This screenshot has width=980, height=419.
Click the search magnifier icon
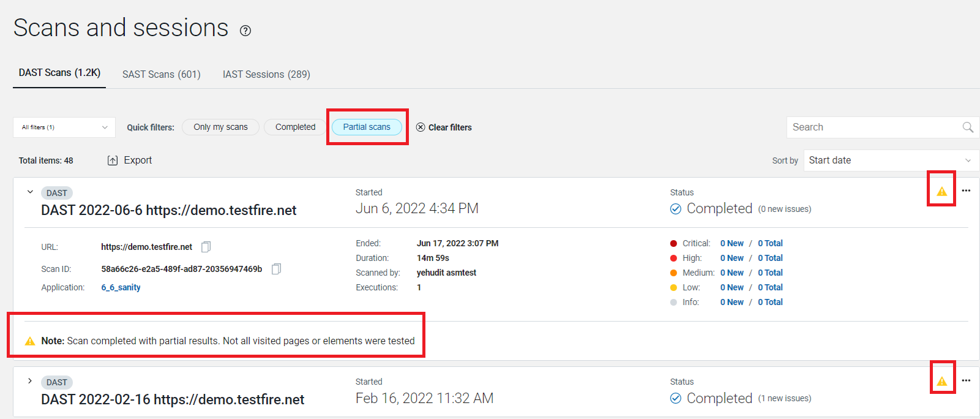pos(968,127)
